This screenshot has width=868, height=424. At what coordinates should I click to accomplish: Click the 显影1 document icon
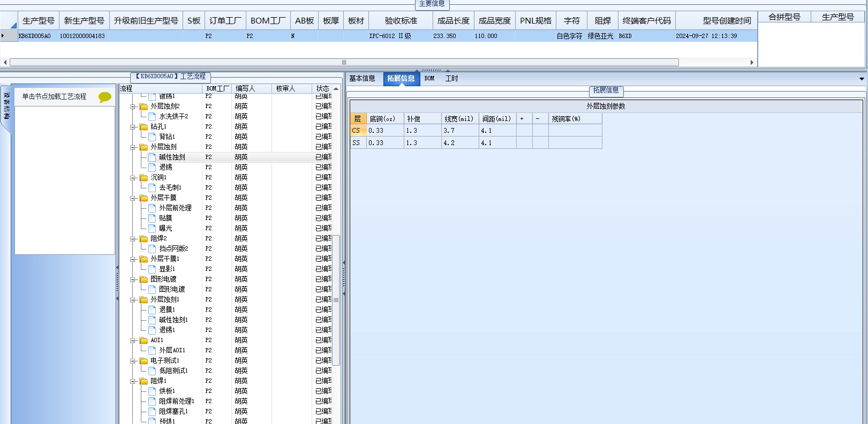click(x=152, y=269)
